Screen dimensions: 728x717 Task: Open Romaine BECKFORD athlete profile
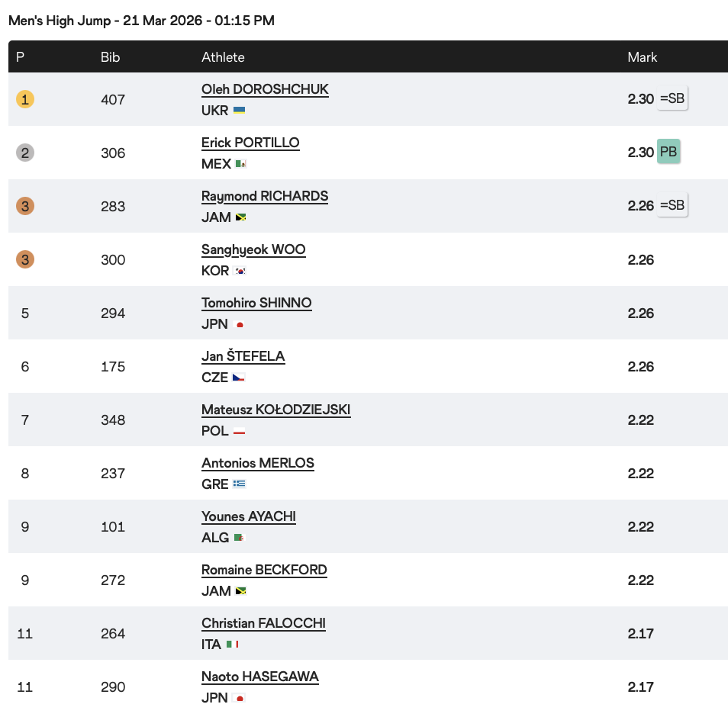click(264, 570)
